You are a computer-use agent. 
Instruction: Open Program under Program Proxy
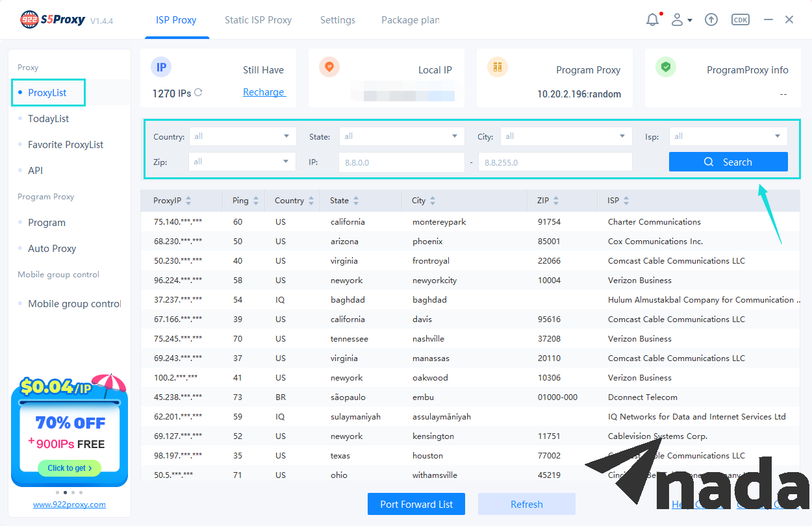click(47, 223)
